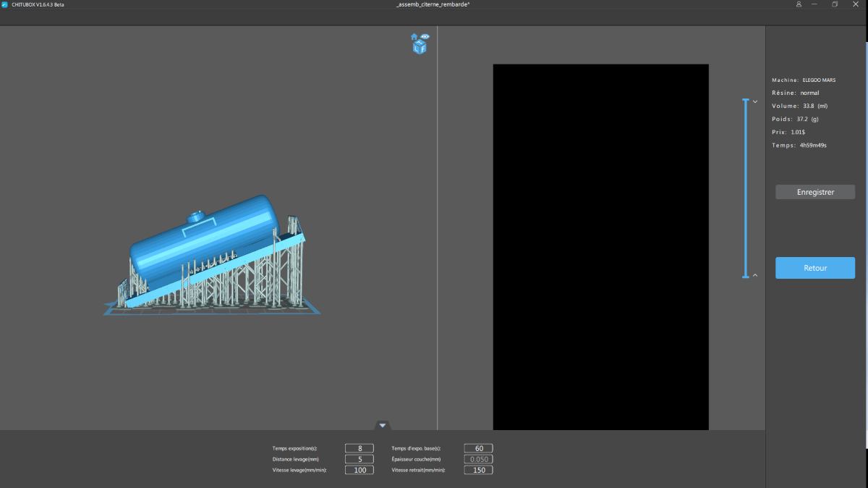
Task: Open the user account icon
Action: coord(799,4)
